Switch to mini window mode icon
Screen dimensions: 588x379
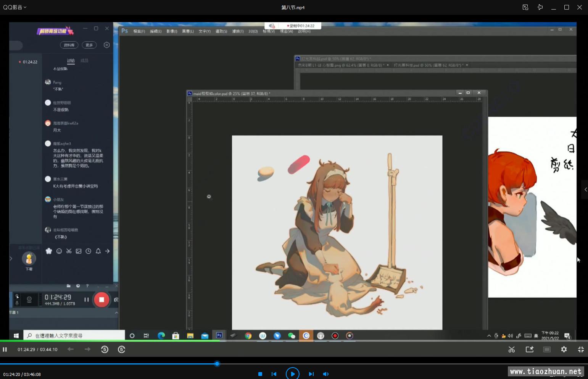(x=525, y=7)
